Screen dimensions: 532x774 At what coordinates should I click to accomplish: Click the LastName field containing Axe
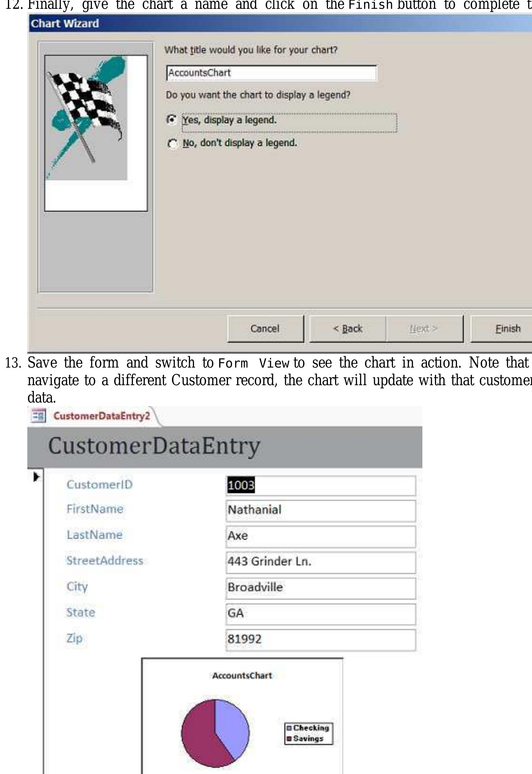point(320,536)
